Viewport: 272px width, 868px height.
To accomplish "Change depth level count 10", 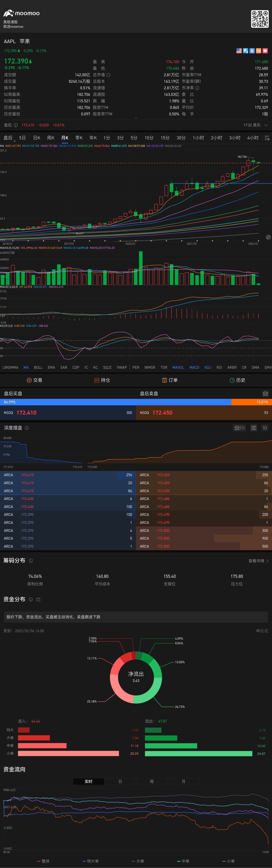I will pyautogui.click(x=265, y=428).
